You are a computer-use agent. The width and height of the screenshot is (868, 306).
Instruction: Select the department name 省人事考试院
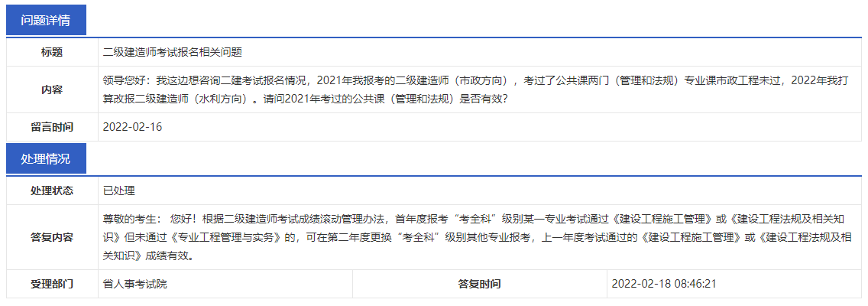tap(134, 284)
